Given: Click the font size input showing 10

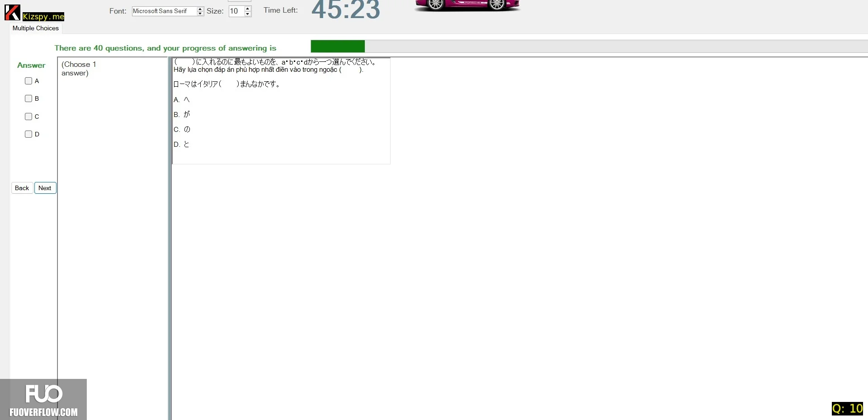Looking at the screenshot, I should coord(236,11).
